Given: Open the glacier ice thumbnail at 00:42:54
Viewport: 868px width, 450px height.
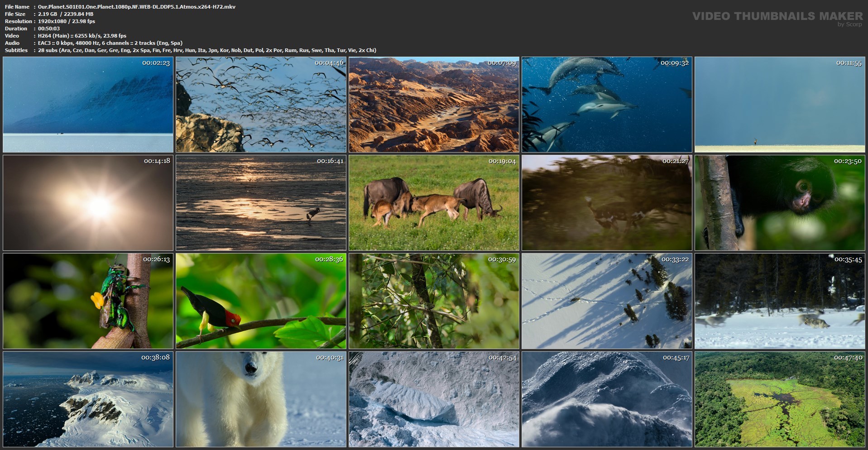Looking at the screenshot, I should tap(434, 399).
